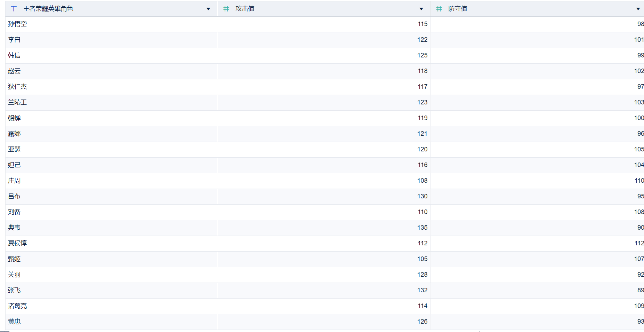
Task: Open the 防守值 column dropdown arrow
Action: (x=638, y=9)
